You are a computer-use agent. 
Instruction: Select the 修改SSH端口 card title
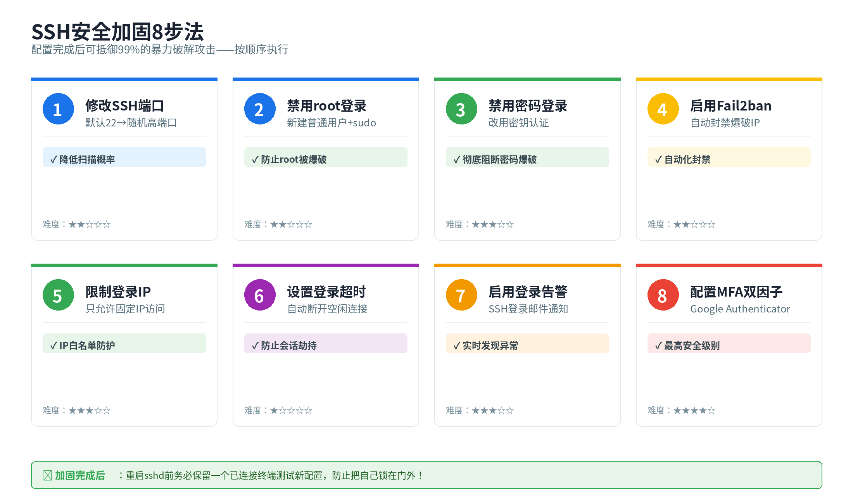(x=125, y=105)
